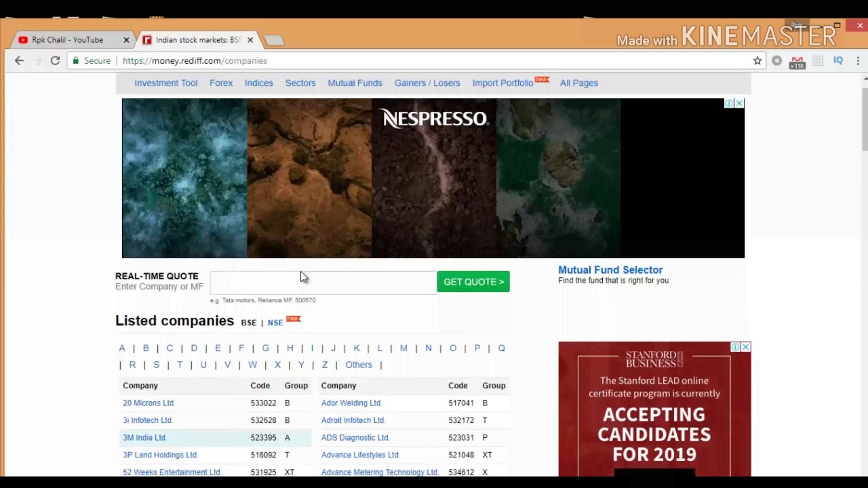Open Forex page
This screenshot has width=868, height=488.
[221, 83]
